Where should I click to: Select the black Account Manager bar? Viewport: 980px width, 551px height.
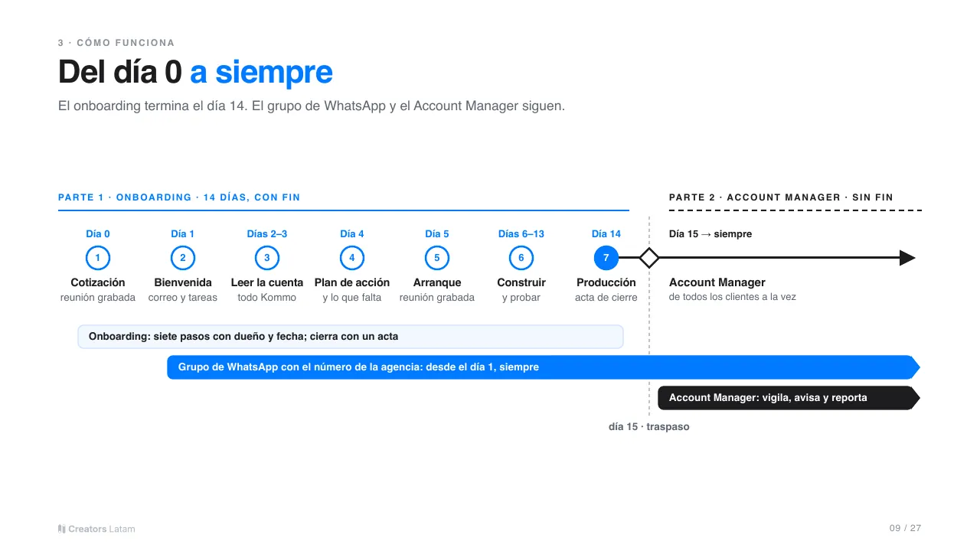[x=789, y=398]
